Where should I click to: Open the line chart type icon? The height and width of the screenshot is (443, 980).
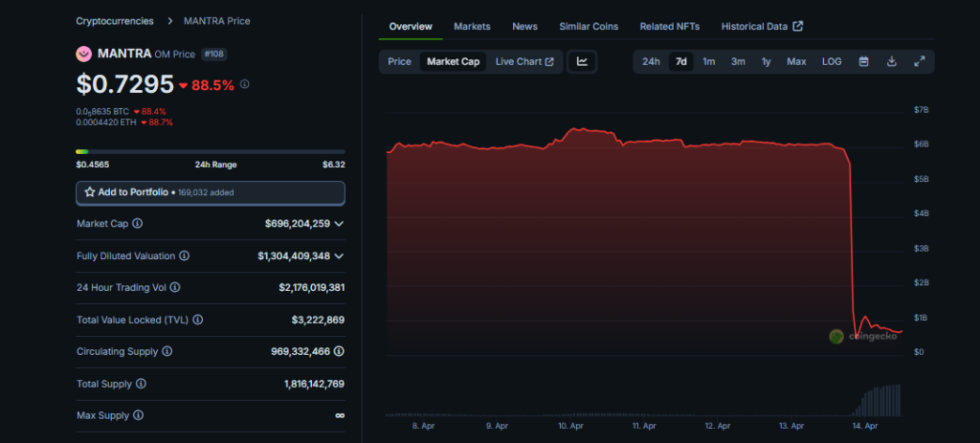point(582,62)
